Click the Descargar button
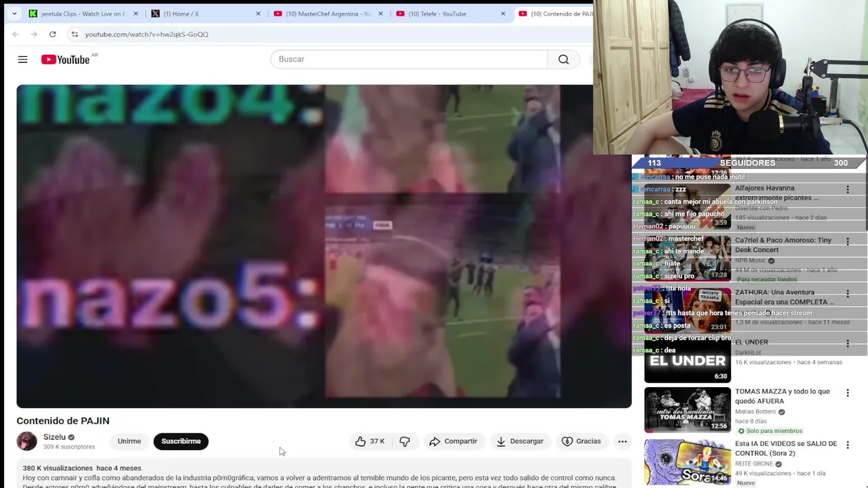 coord(519,441)
